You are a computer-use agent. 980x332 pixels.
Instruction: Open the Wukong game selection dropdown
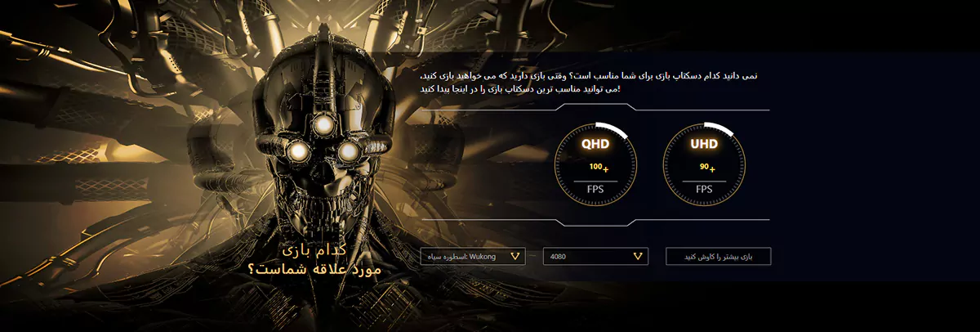click(473, 257)
